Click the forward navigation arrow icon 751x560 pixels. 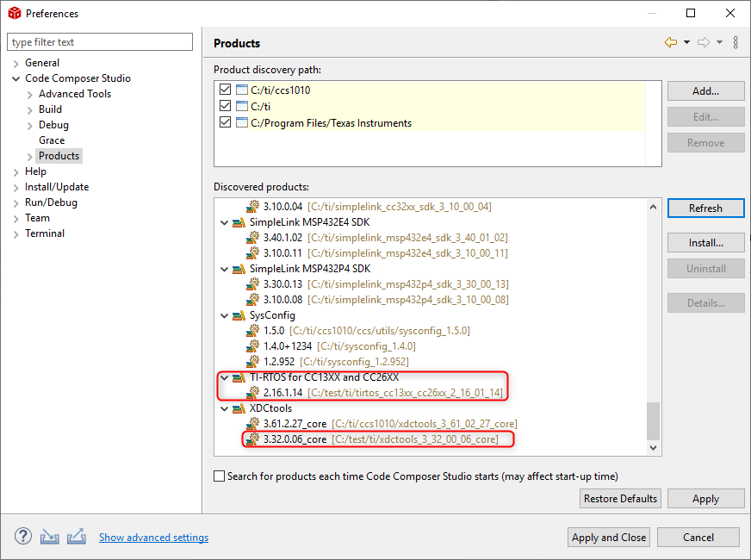click(703, 42)
